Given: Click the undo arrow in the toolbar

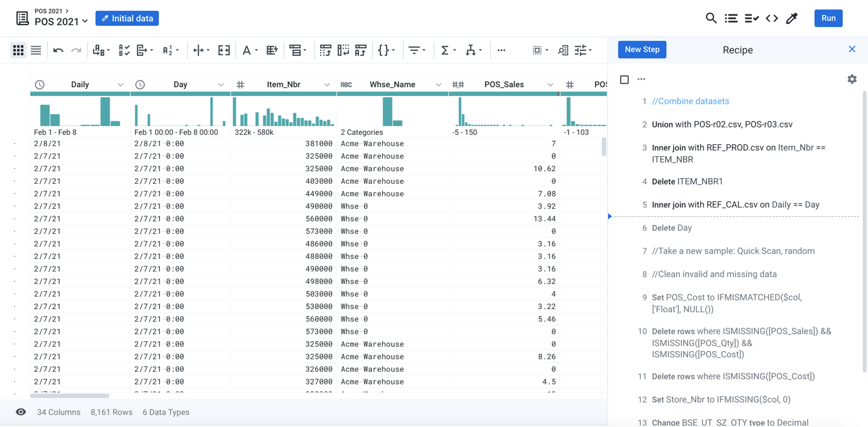Looking at the screenshot, I should (58, 50).
